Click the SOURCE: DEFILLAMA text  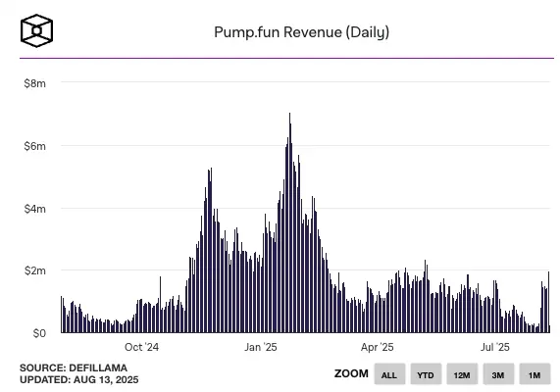74,367
